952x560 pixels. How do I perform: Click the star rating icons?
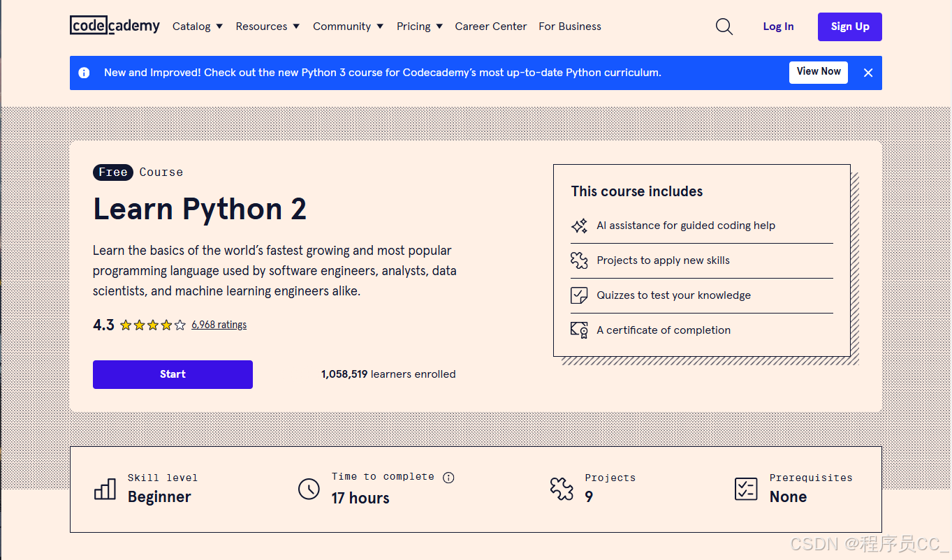coord(153,325)
